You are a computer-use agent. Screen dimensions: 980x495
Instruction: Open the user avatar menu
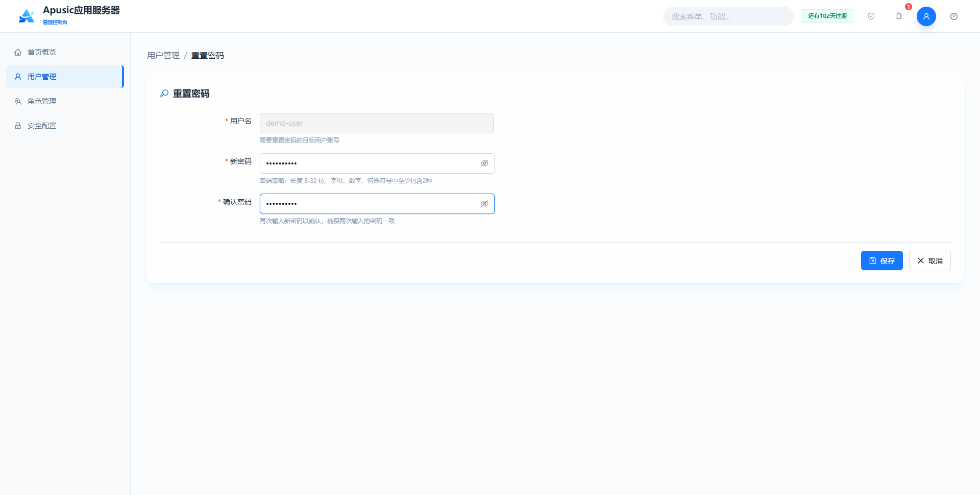pyautogui.click(x=926, y=16)
